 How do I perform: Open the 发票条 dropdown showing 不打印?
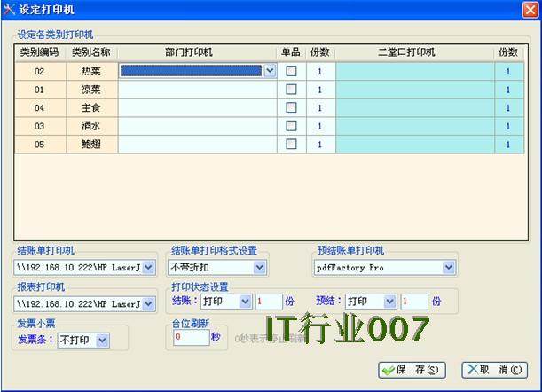(x=102, y=341)
